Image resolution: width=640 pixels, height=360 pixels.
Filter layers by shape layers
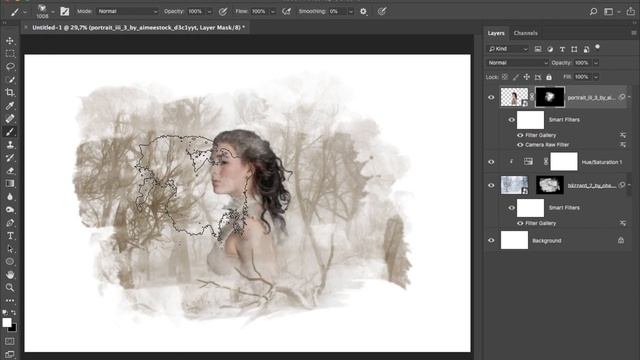click(x=574, y=49)
